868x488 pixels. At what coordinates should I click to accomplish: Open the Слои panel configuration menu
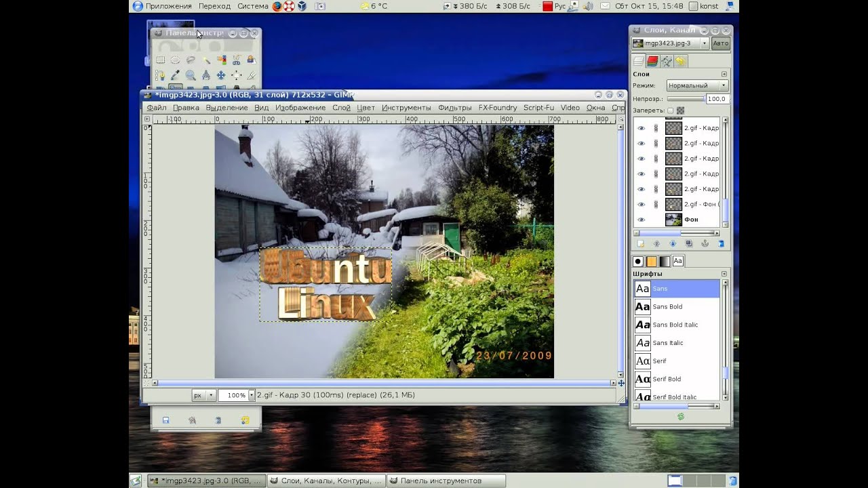click(724, 74)
